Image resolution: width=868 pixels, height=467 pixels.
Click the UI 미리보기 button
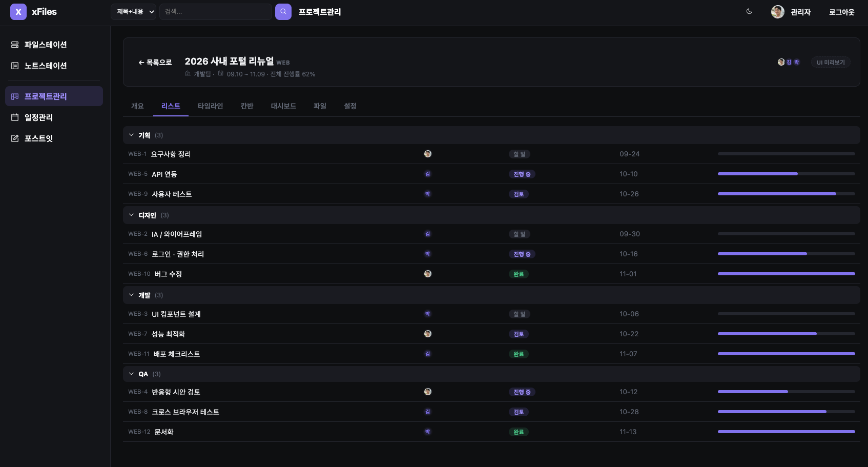click(831, 62)
